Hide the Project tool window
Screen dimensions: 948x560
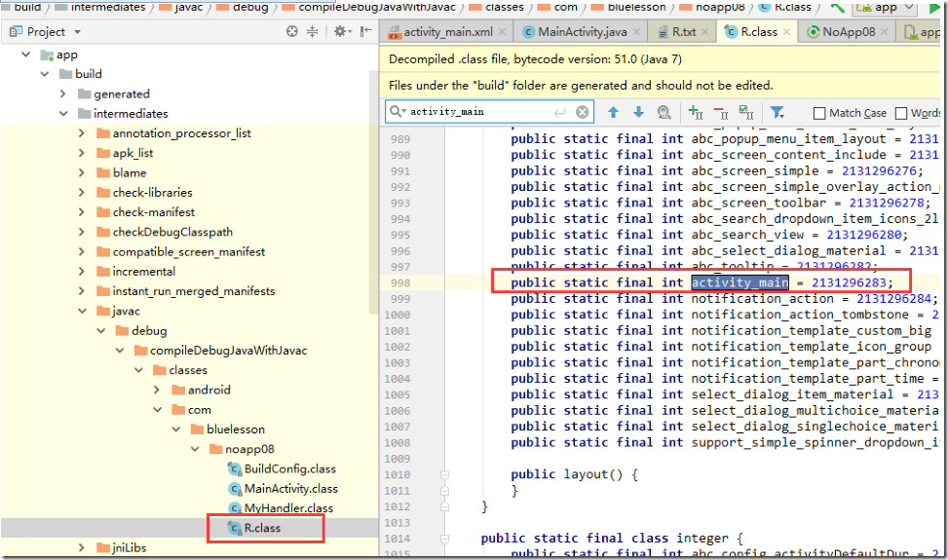pyautogui.click(x=365, y=31)
